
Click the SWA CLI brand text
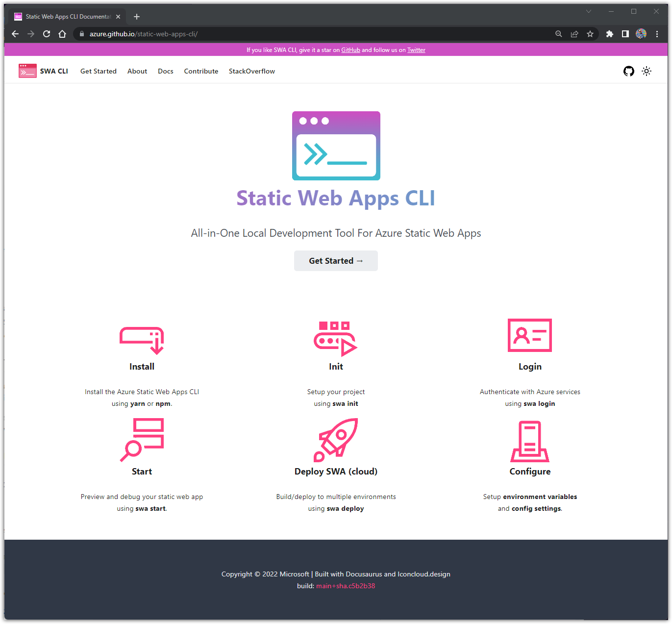point(54,71)
